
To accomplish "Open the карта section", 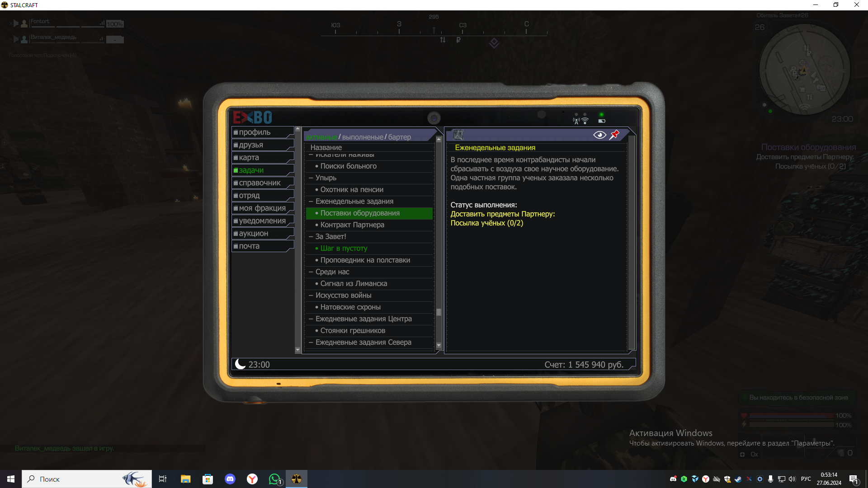I will tap(263, 157).
